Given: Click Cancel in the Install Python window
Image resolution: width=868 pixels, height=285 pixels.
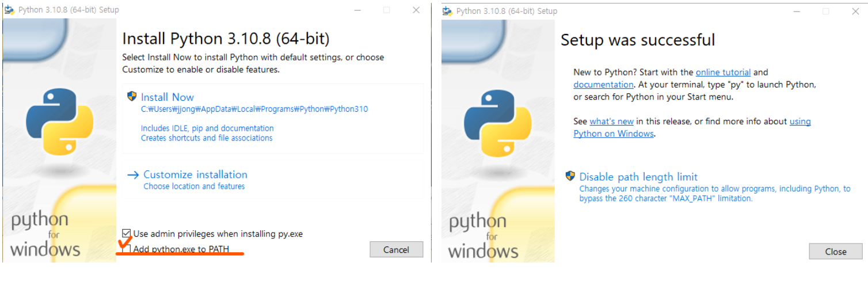Looking at the screenshot, I should click(396, 249).
